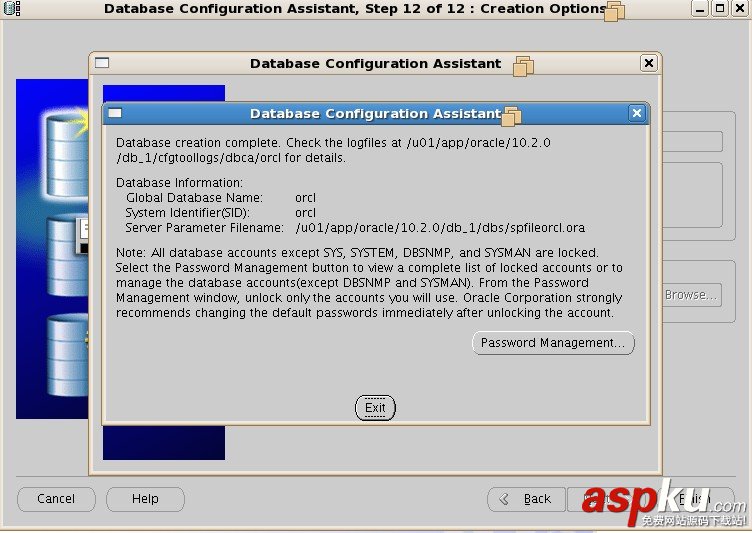This screenshot has width=752, height=533.
Task: Click the top database cylinder graphic in main window
Action: tap(67, 154)
